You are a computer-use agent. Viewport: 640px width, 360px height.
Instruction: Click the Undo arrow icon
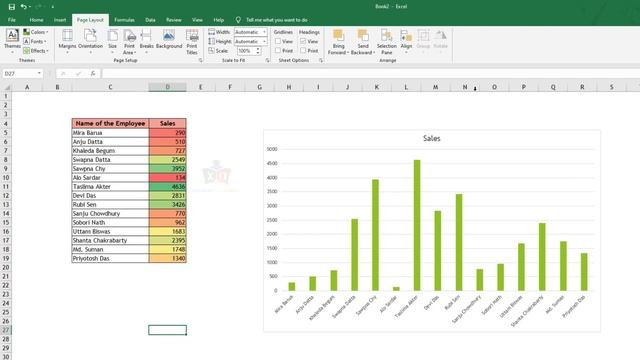tap(24, 7)
